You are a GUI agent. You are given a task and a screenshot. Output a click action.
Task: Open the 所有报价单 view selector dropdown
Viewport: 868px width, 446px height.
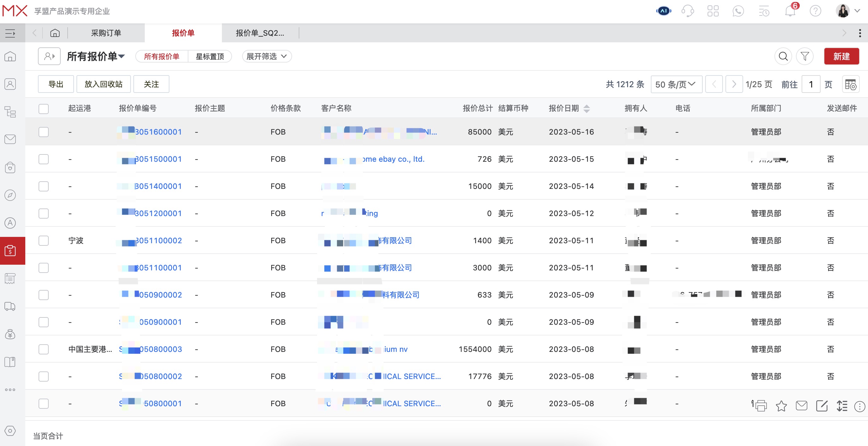pyautogui.click(x=96, y=56)
